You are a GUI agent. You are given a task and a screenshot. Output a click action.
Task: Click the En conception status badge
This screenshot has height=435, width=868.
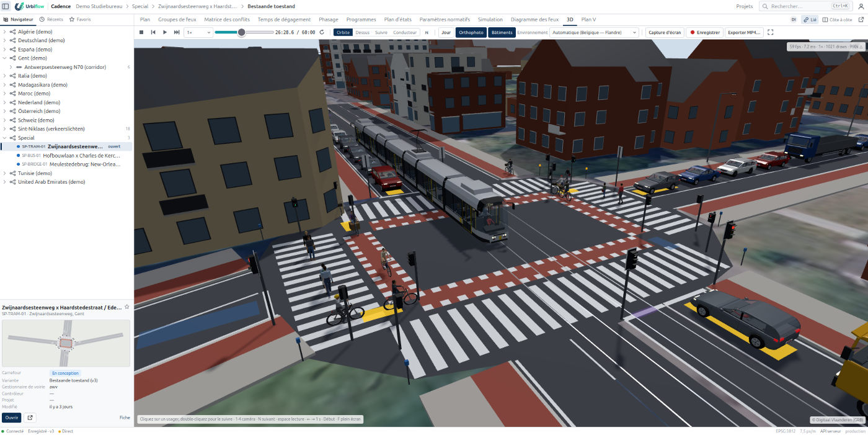coord(65,374)
